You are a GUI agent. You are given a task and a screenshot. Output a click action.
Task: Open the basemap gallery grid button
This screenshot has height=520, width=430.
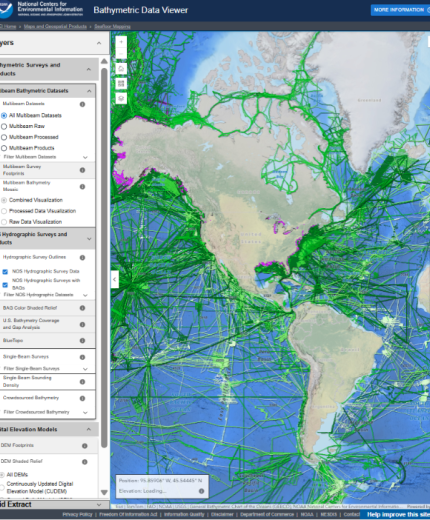121,84
